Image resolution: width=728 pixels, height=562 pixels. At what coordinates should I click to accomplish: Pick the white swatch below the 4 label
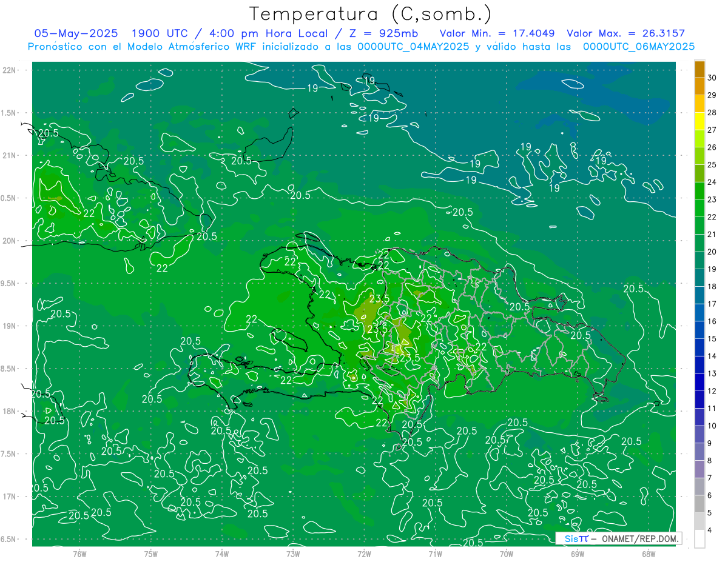click(x=699, y=538)
